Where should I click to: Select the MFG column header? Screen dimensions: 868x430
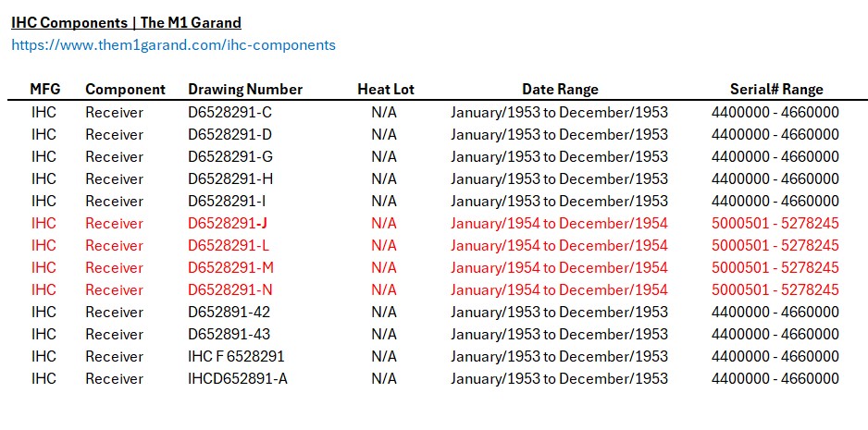[x=44, y=89]
